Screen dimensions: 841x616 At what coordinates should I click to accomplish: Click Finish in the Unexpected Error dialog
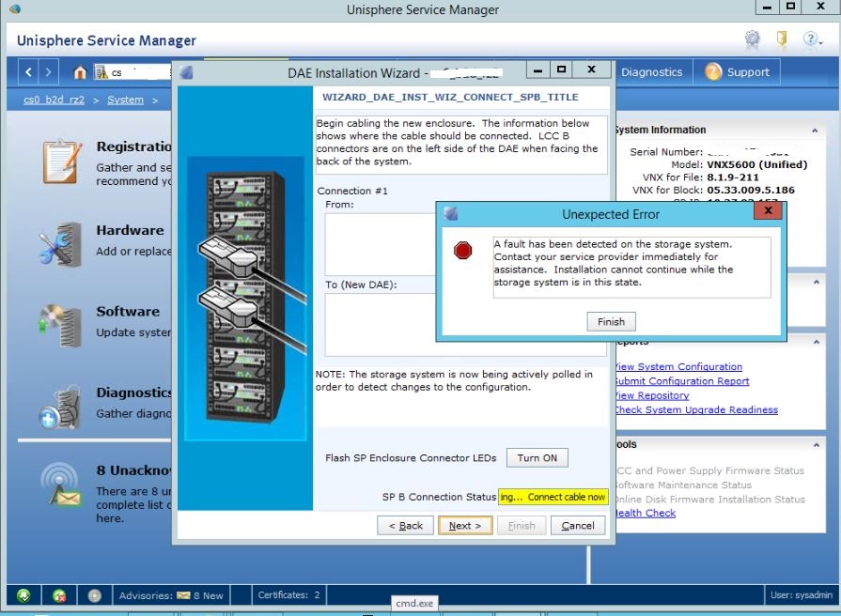click(611, 321)
